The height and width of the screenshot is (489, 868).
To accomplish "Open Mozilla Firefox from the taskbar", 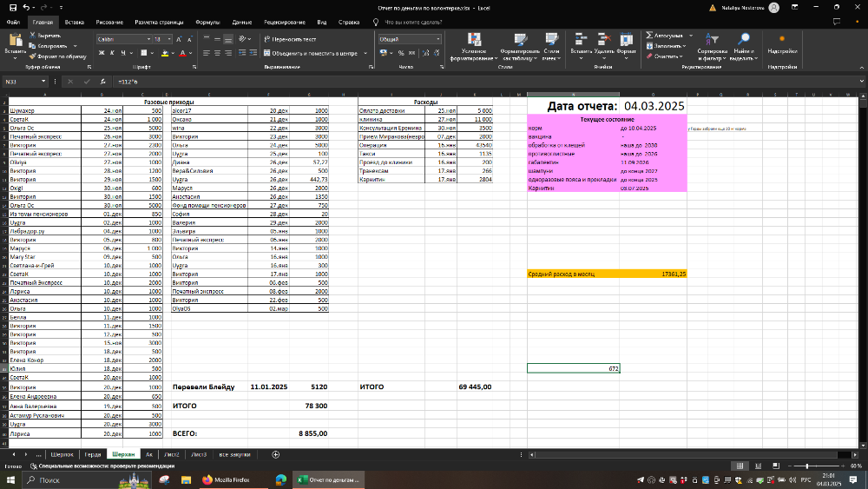I will coord(224,479).
